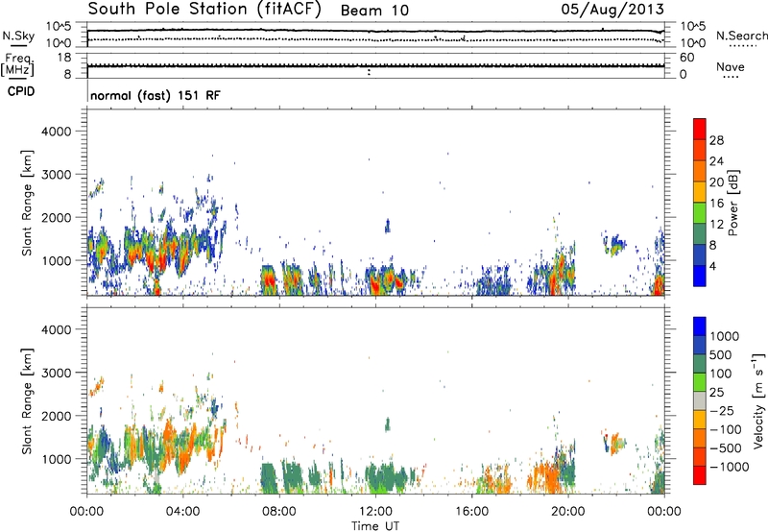Screen dimensions: 768x532
Task: Click the 'N.Sky' legend label
Action: pyautogui.click(x=18, y=36)
